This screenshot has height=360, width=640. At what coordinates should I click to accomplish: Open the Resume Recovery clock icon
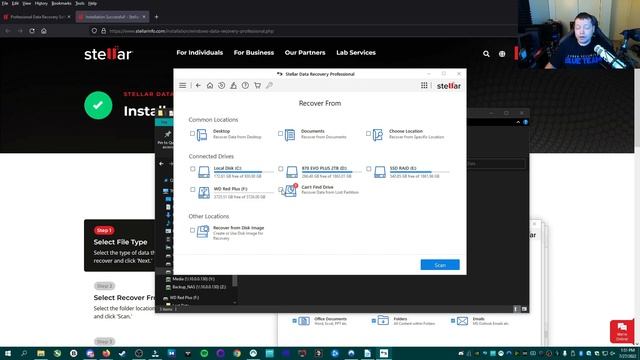click(x=222, y=85)
